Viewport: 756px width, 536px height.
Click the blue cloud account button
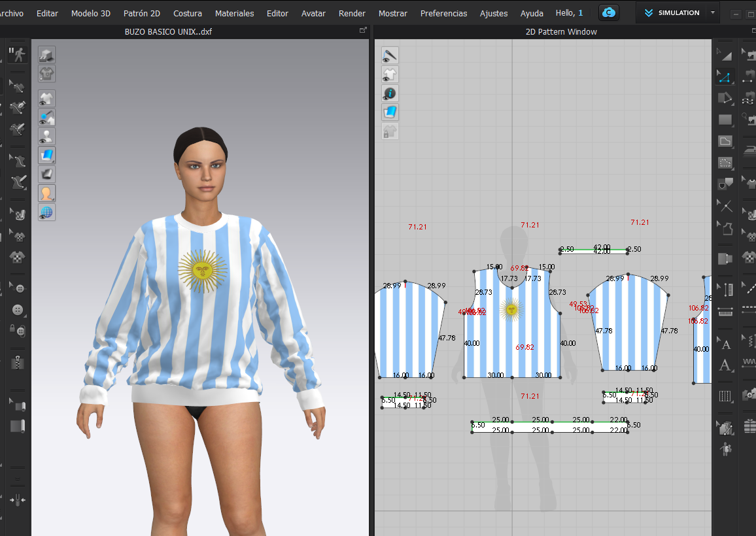coord(609,12)
